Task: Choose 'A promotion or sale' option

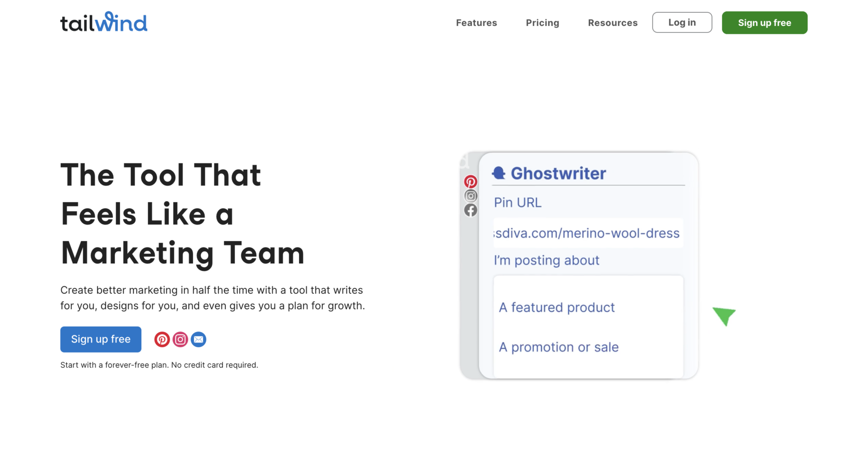Action: point(559,347)
